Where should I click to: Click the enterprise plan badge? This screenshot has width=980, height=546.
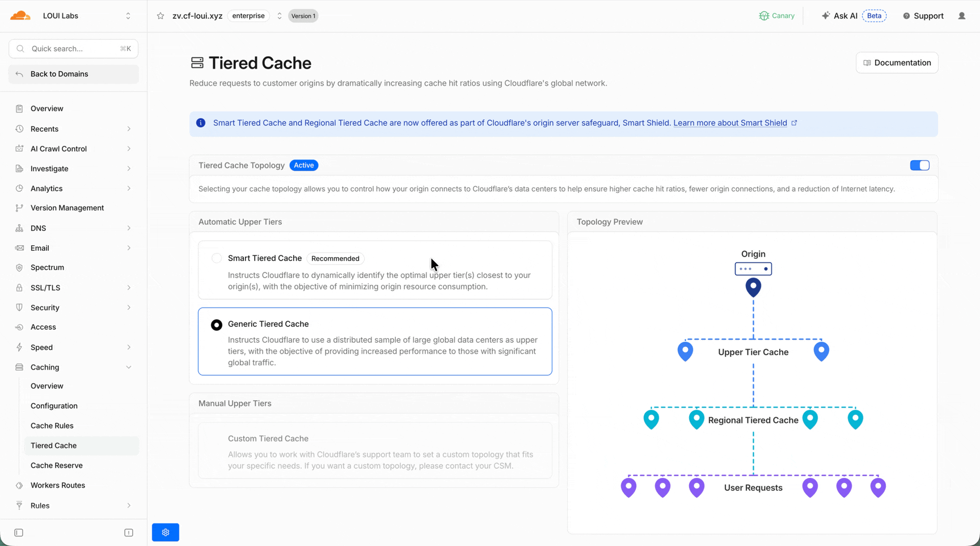(x=248, y=16)
